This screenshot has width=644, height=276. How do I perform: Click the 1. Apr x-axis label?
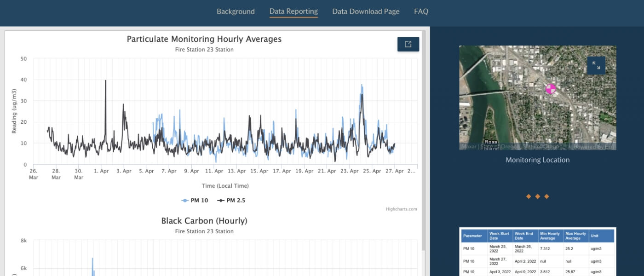[x=101, y=171]
